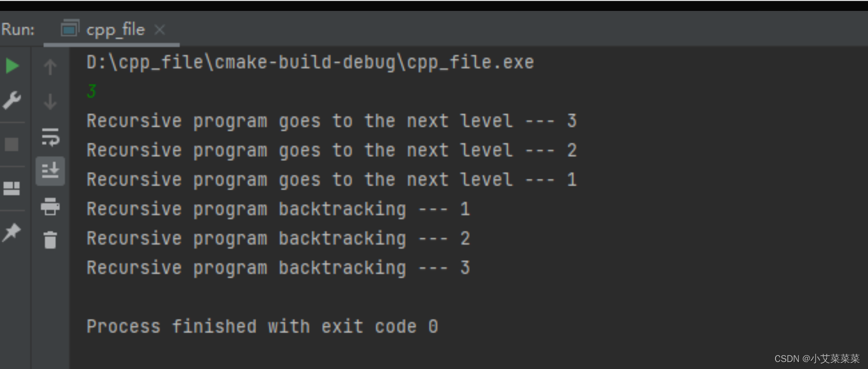Click the CSDN watermark text
868x369 pixels.
[x=816, y=358]
